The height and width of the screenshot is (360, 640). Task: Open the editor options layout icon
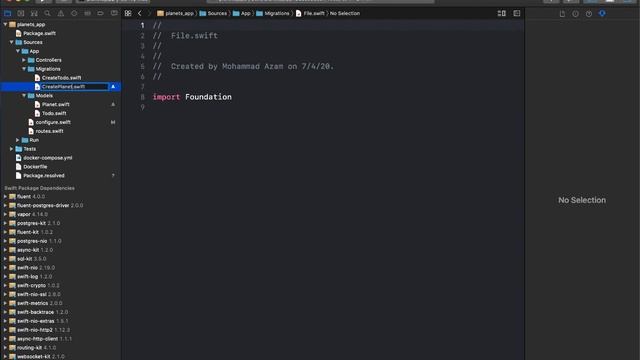coord(502,13)
